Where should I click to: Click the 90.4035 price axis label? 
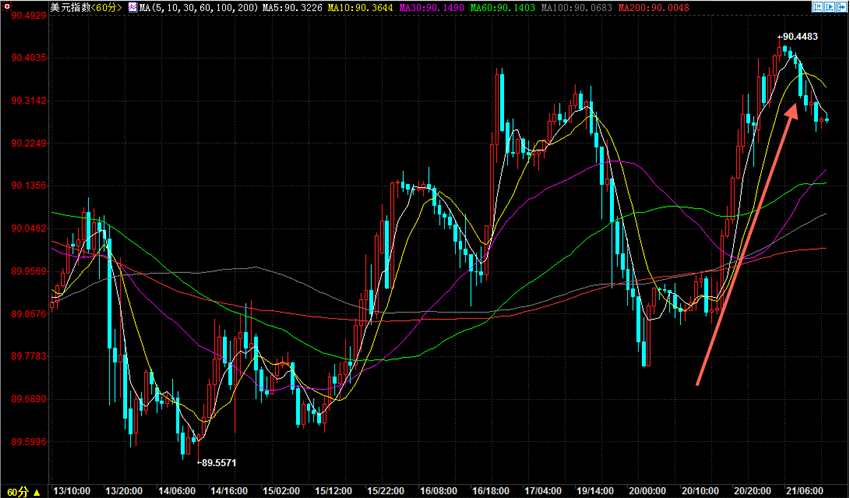(29, 57)
